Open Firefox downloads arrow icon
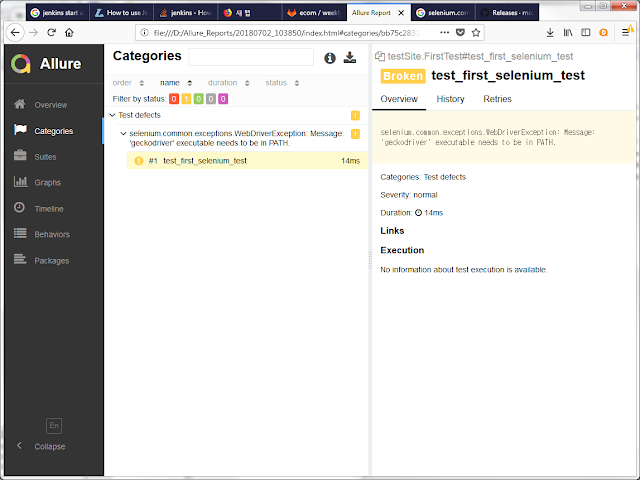 pyautogui.click(x=550, y=33)
